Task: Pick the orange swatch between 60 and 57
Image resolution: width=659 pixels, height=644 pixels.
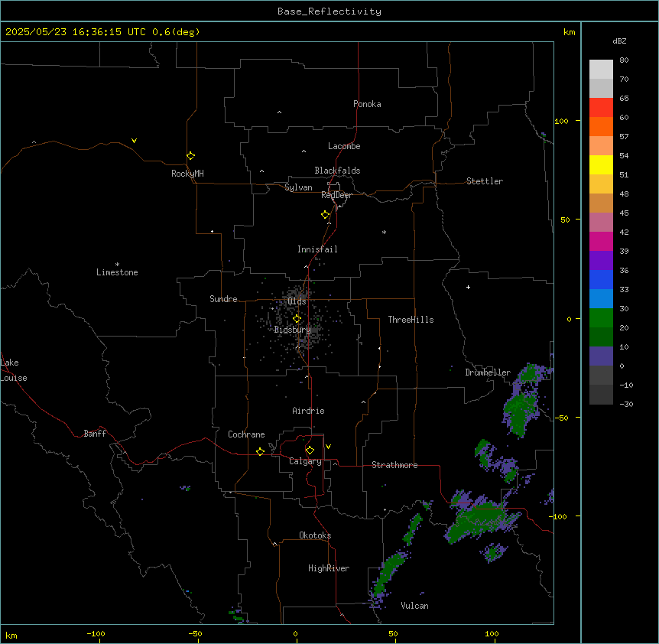Action: [601, 126]
